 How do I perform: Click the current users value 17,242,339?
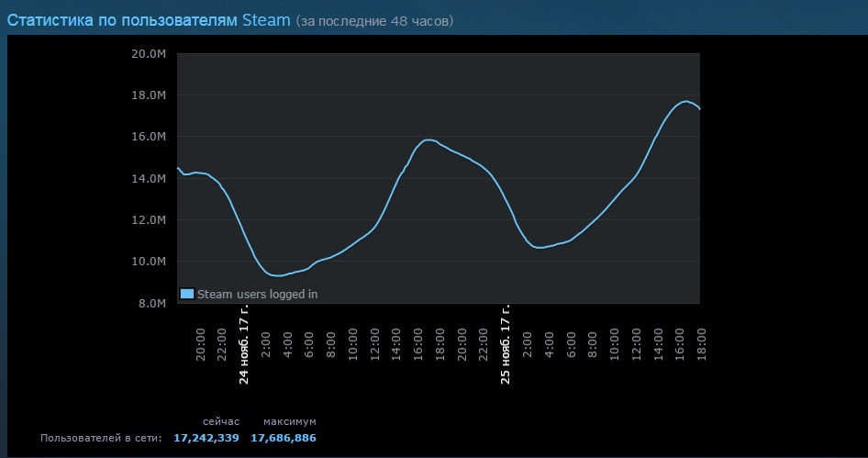coord(206,438)
